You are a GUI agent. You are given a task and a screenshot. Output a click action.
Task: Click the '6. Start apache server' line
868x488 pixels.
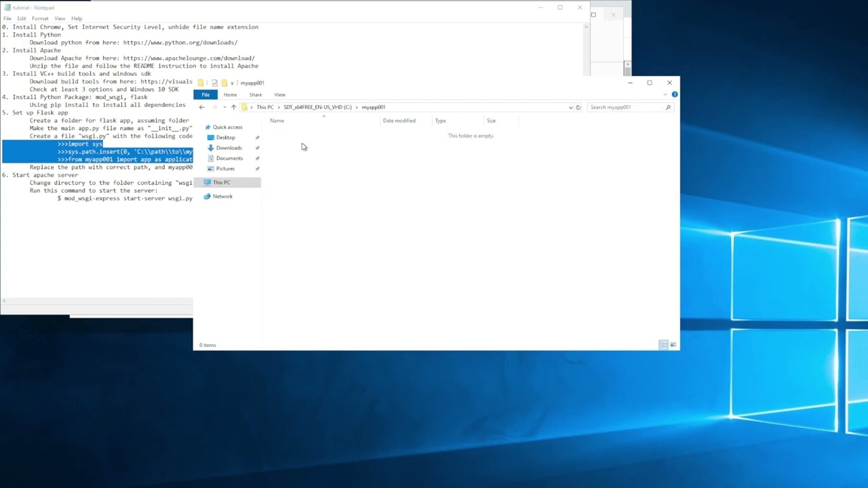(x=40, y=175)
